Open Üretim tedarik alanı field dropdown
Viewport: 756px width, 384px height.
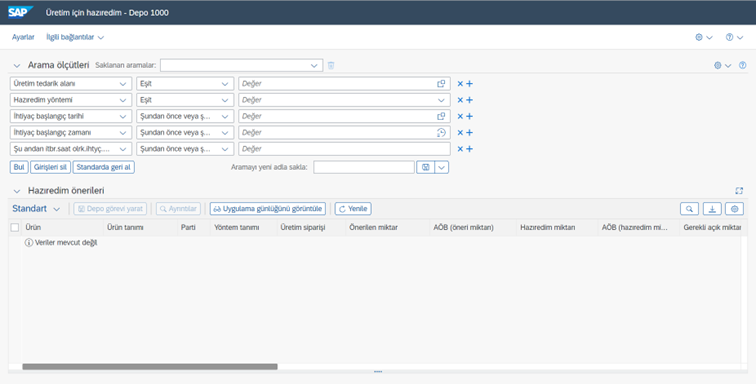(123, 83)
